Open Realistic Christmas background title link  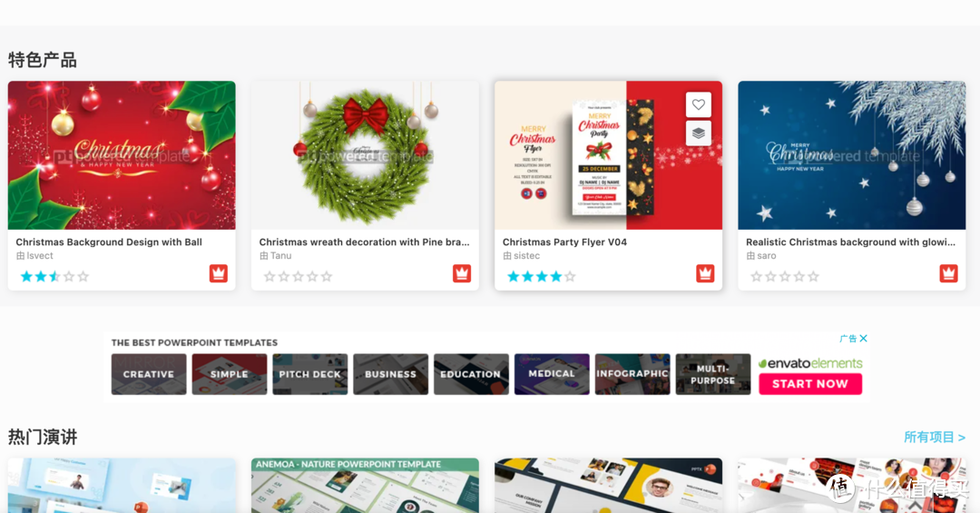click(850, 242)
